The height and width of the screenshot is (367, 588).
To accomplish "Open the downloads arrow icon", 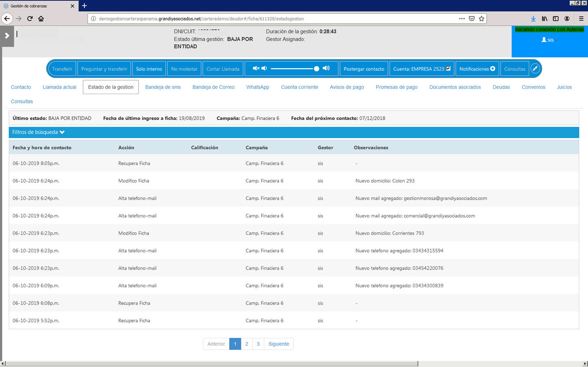I will [533, 19].
